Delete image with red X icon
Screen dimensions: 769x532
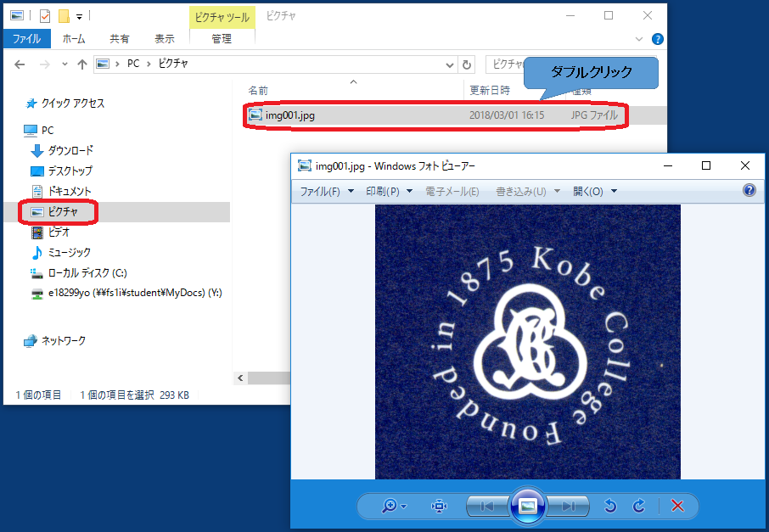coord(677,506)
